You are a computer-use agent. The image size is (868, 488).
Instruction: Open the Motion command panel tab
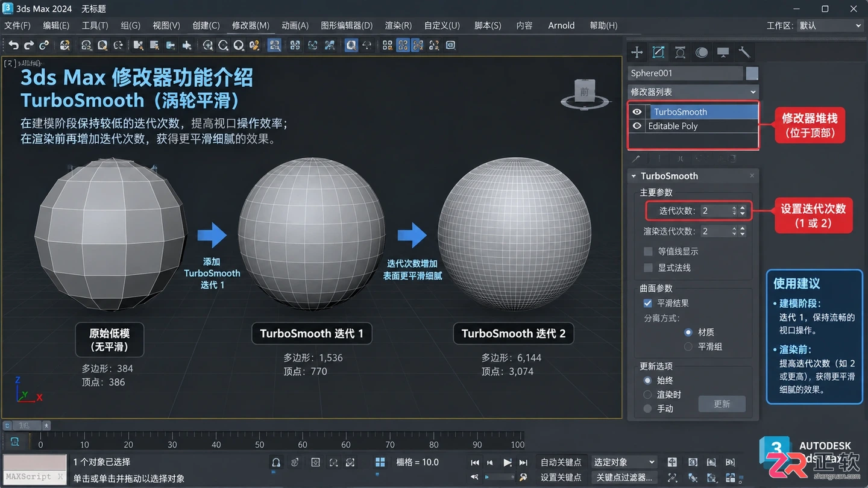point(702,52)
